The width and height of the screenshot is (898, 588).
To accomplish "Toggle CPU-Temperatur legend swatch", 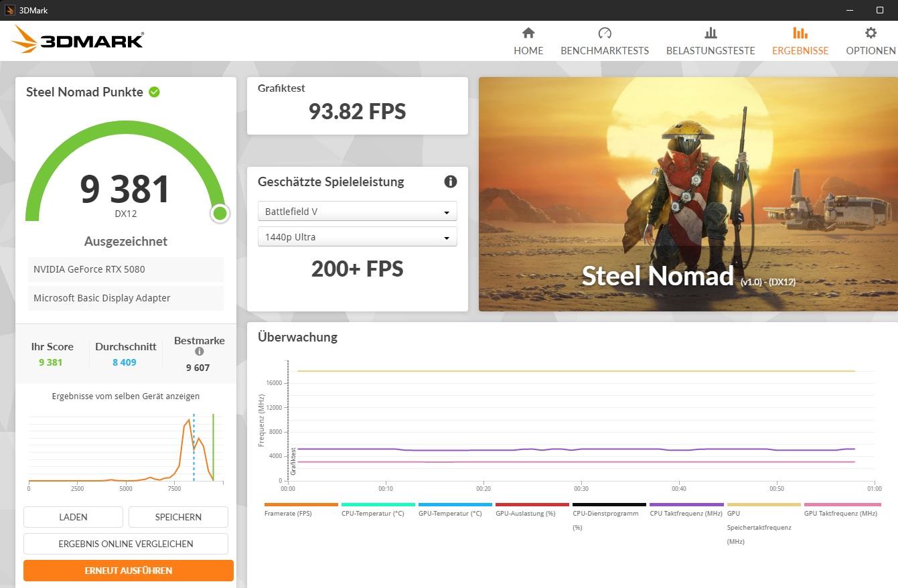I will point(378,504).
